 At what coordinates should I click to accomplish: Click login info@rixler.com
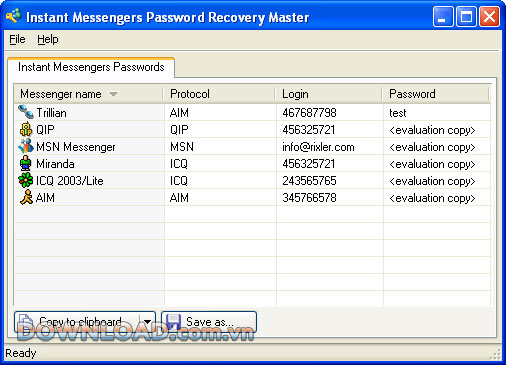coord(318,147)
